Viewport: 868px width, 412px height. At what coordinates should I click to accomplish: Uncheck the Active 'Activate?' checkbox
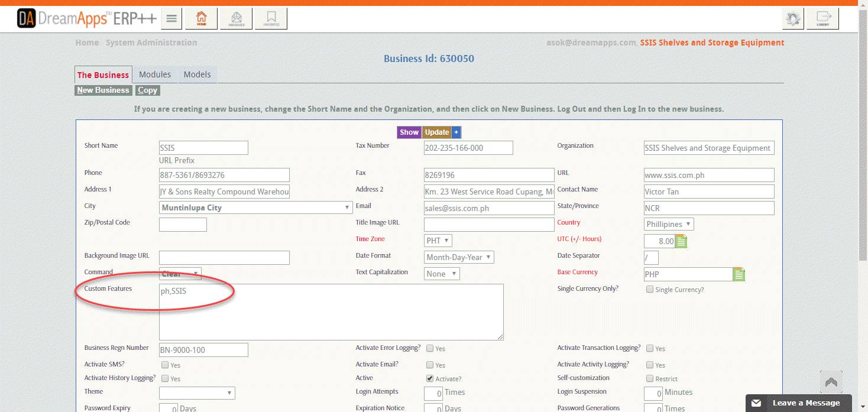tap(430, 378)
